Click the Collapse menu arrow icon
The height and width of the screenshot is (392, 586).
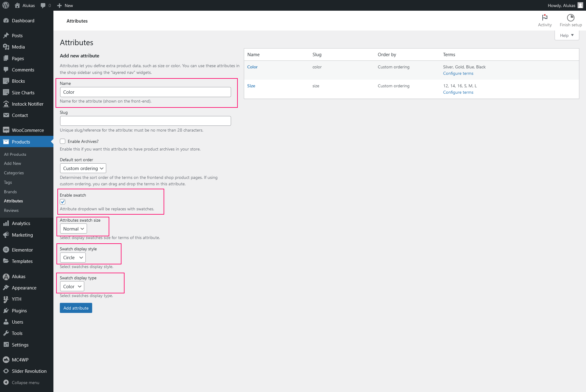point(6,382)
